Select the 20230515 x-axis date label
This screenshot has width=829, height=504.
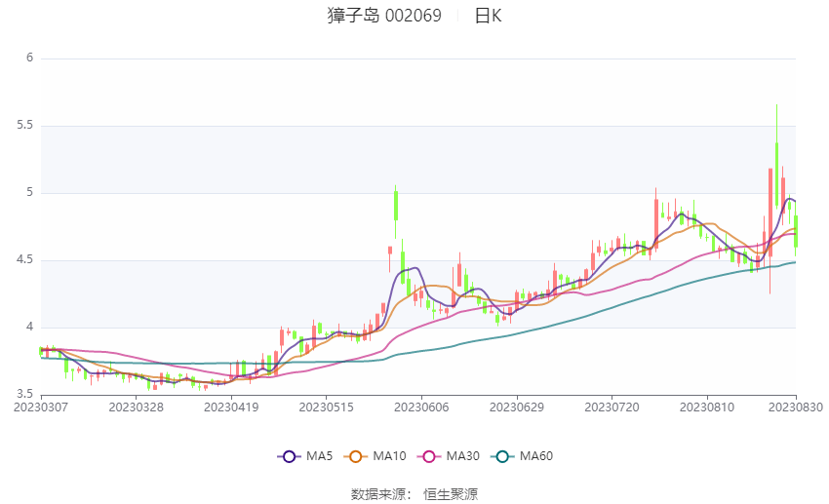326,407
